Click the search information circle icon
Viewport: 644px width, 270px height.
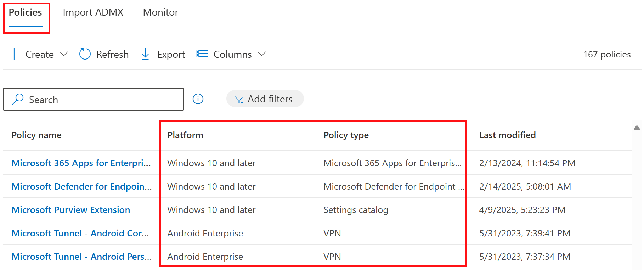tap(198, 99)
